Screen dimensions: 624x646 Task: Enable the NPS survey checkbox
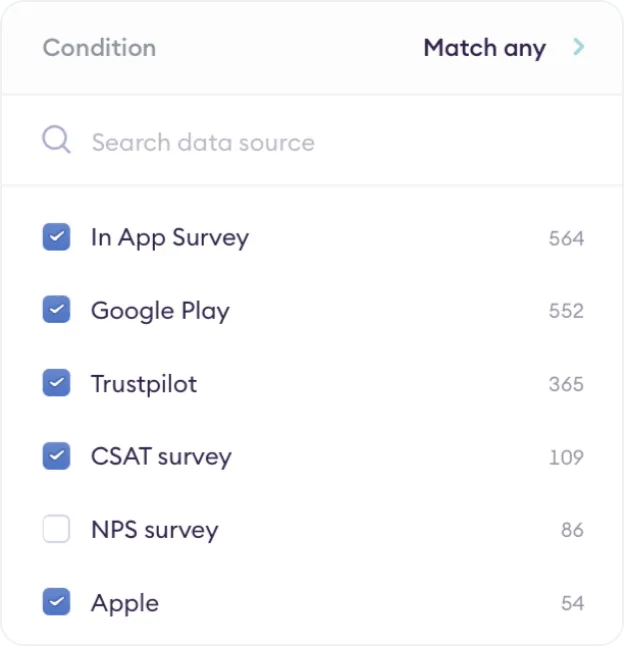(x=56, y=530)
